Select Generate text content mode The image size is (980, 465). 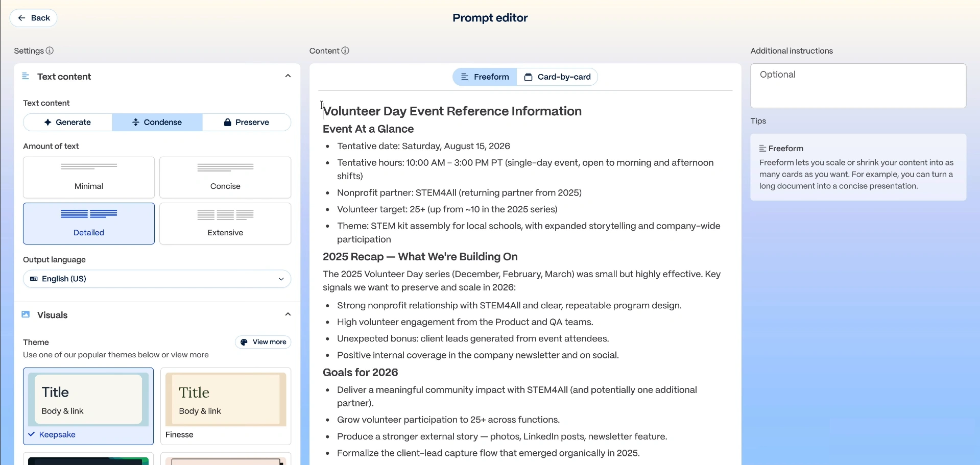[x=67, y=123]
